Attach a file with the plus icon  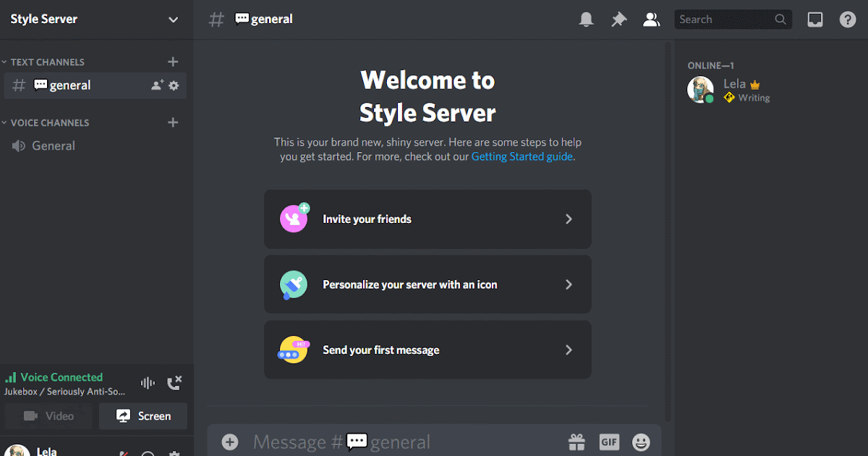pyautogui.click(x=230, y=442)
